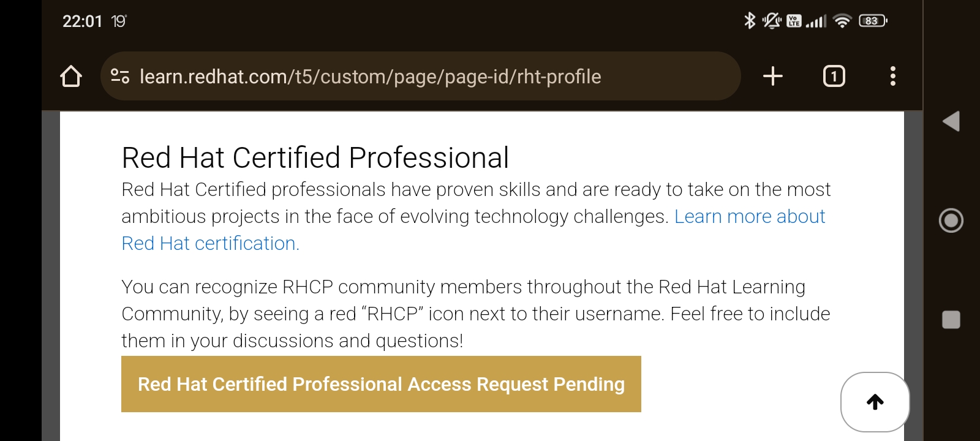Tap the muted vibrate status icon
Screen dimensions: 980x441
(771, 21)
